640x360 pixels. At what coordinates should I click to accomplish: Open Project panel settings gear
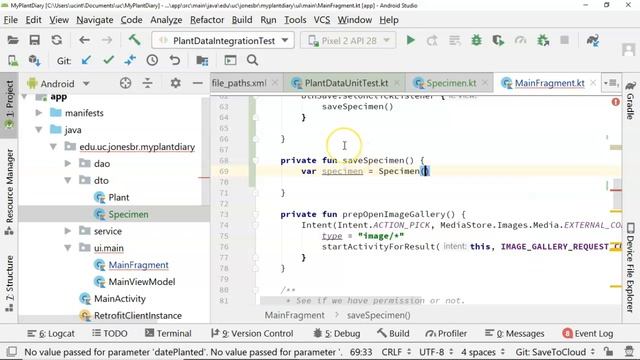pyautogui.click(x=176, y=83)
